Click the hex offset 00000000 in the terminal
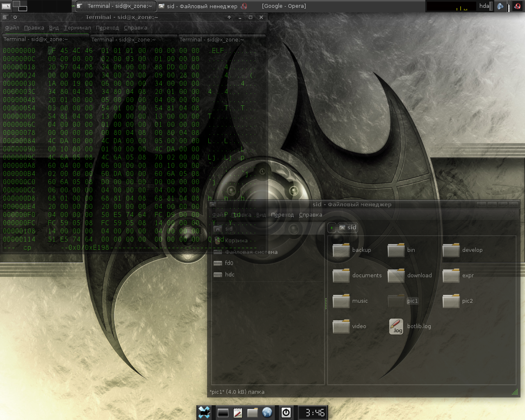 click(x=19, y=51)
